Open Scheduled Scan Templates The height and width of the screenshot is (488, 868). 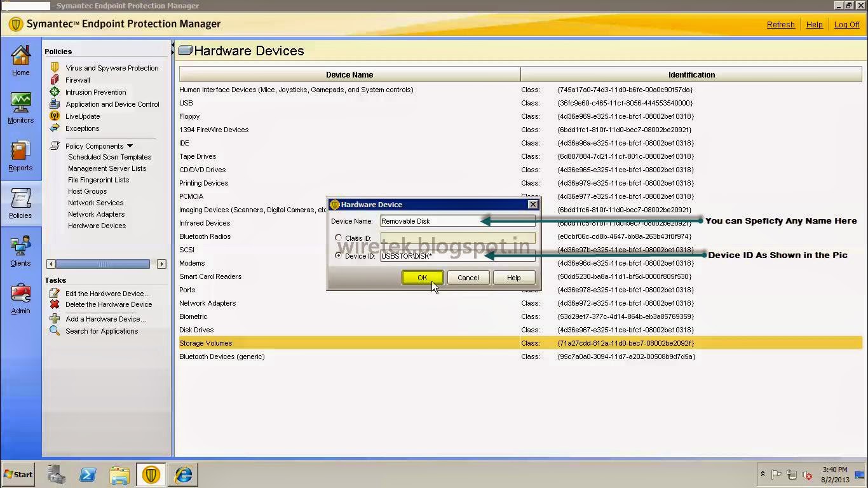(x=109, y=157)
